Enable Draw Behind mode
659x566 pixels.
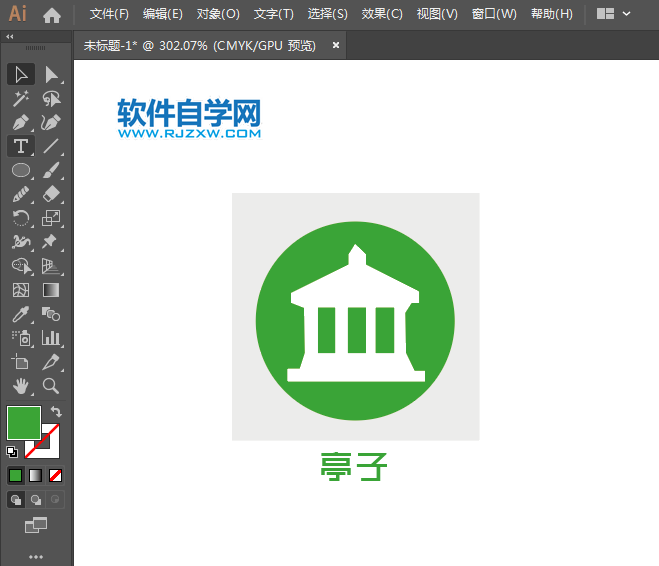click(35, 499)
